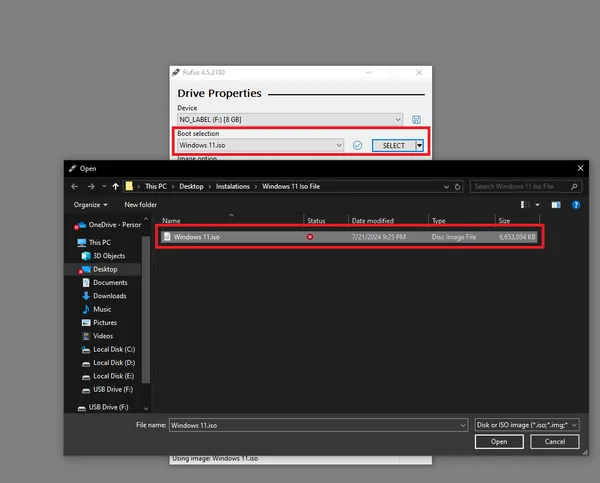Open help with the question mark icon
Viewport: 600px width, 483px height.
(x=576, y=205)
